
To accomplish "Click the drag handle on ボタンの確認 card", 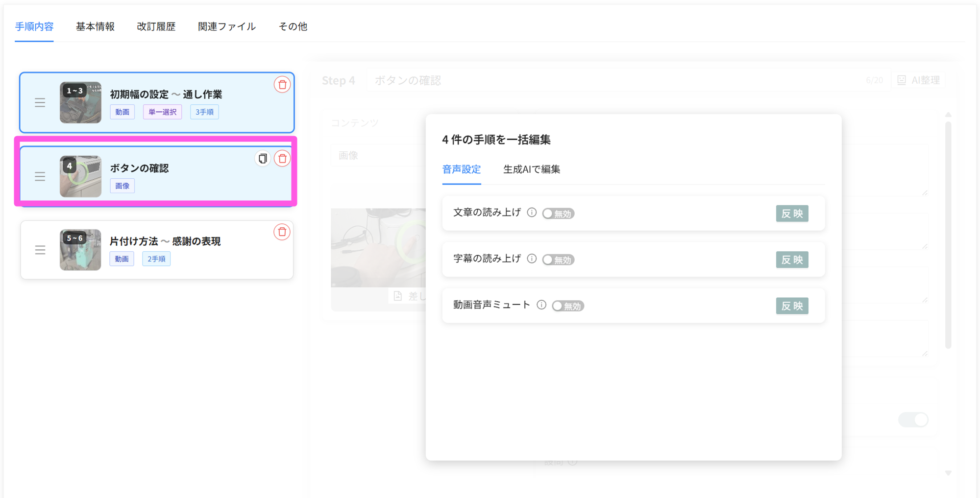I will (x=40, y=176).
